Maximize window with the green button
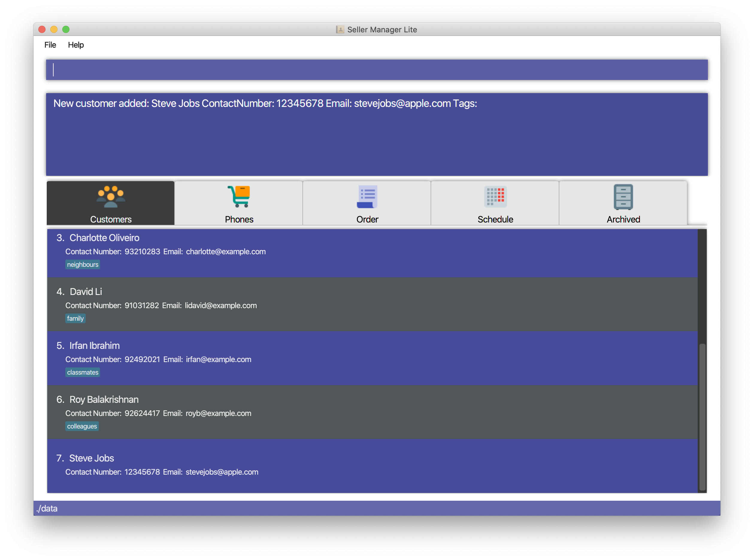This screenshot has height=560, width=754. (x=66, y=29)
